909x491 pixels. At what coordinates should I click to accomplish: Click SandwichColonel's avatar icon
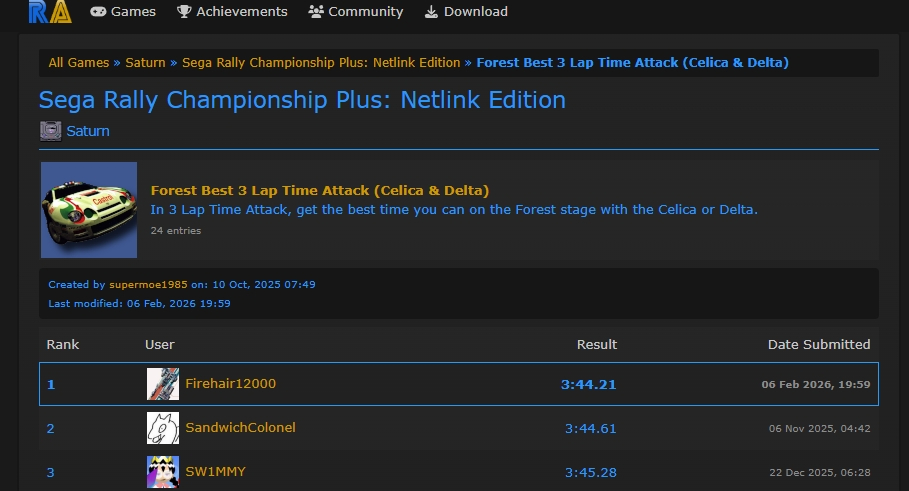(x=163, y=428)
